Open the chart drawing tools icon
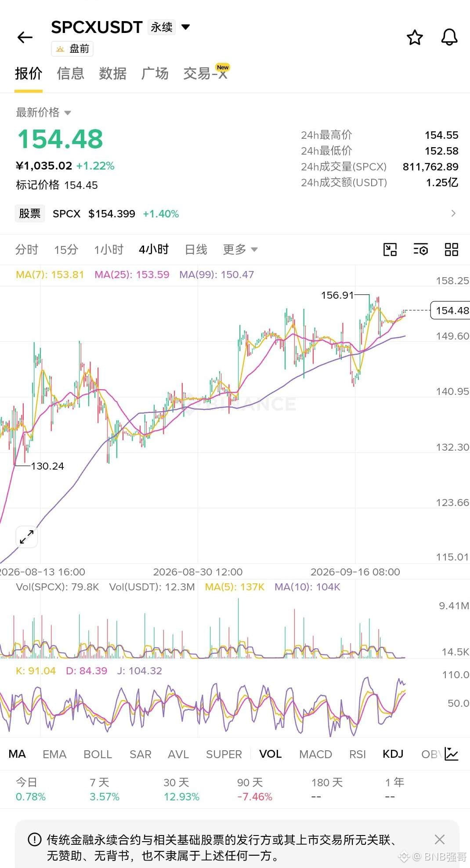 (x=390, y=250)
